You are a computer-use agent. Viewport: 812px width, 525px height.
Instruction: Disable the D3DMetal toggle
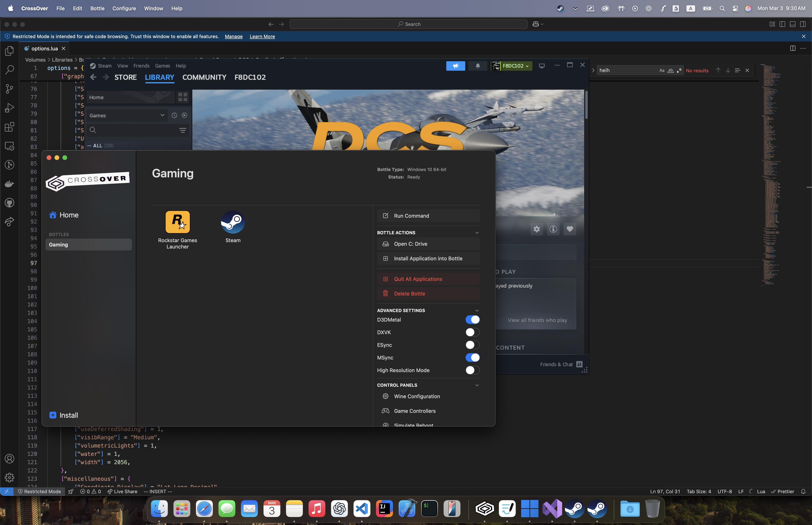472,320
